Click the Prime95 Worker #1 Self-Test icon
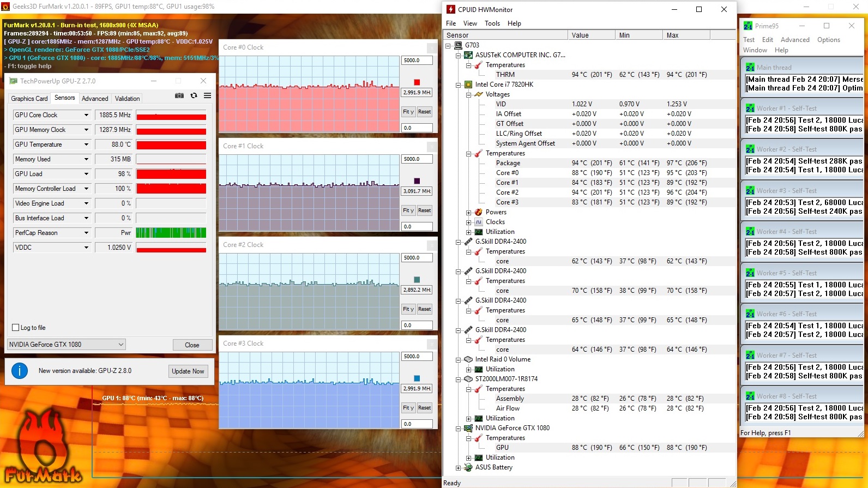This screenshot has width=868, height=488. [x=750, y=108]
